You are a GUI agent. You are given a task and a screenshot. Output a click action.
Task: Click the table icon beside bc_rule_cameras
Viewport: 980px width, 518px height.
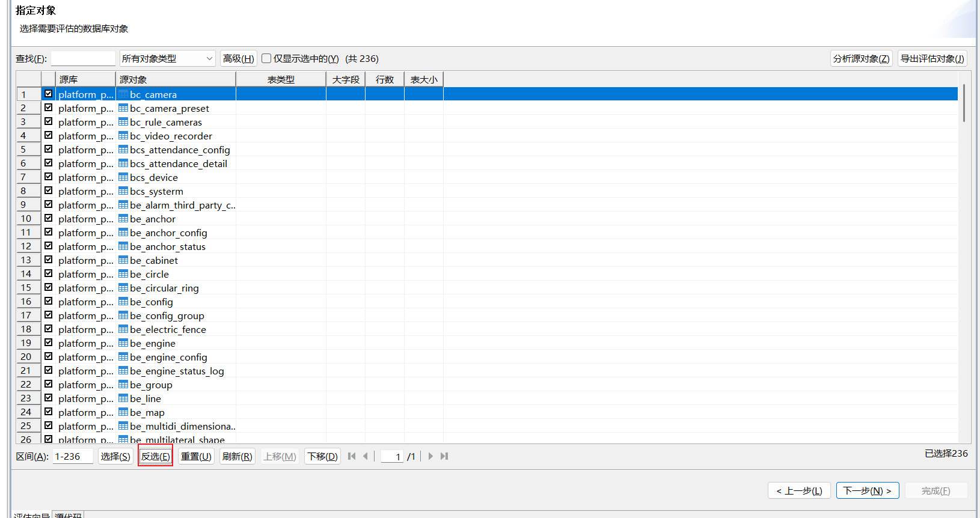click(123, 121)
